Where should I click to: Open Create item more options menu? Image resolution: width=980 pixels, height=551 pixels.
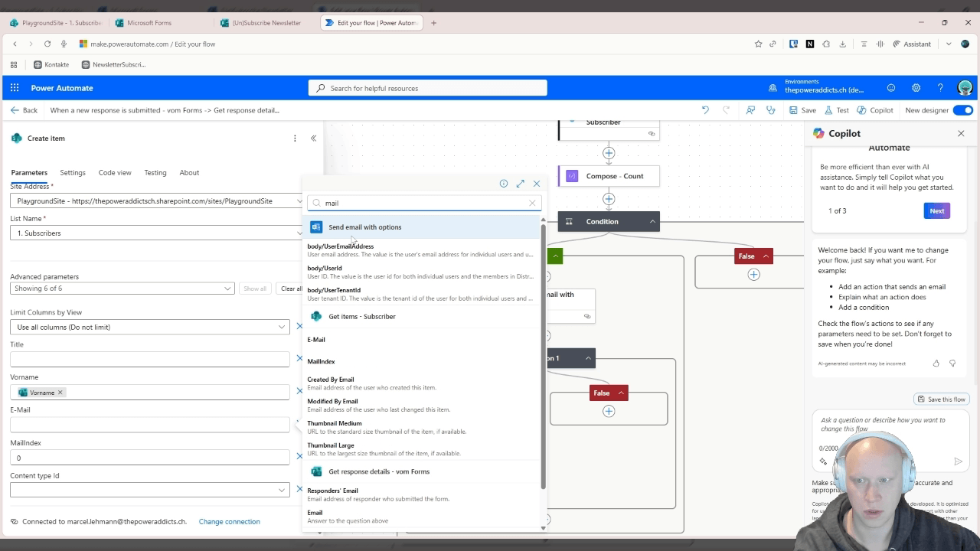(x=295, y=139)
